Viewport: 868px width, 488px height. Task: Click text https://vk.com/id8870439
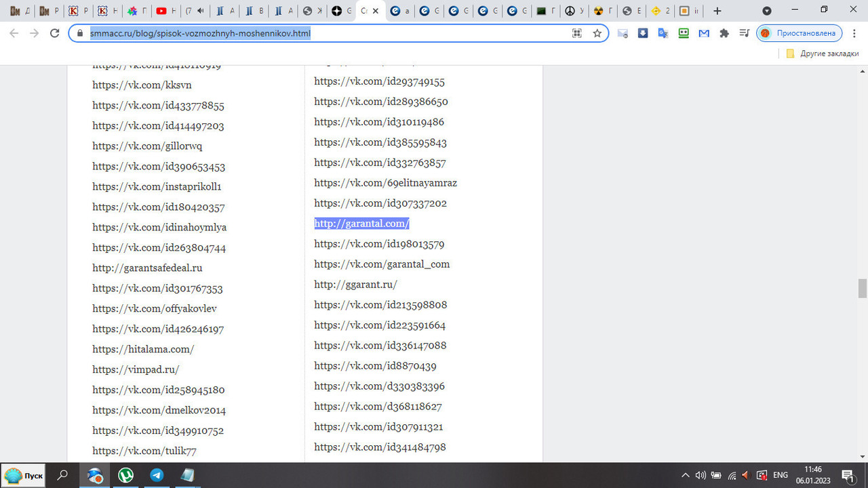point(375,366)
